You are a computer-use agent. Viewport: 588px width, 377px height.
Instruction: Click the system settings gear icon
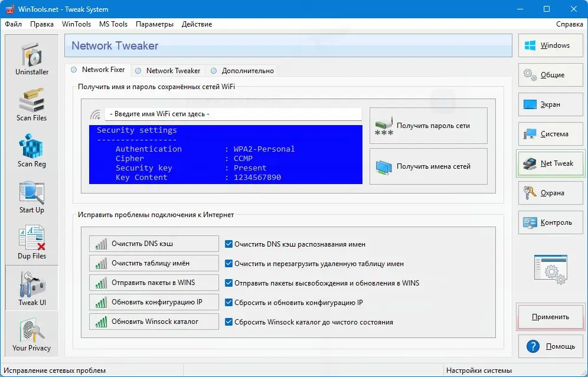point(550,269)
